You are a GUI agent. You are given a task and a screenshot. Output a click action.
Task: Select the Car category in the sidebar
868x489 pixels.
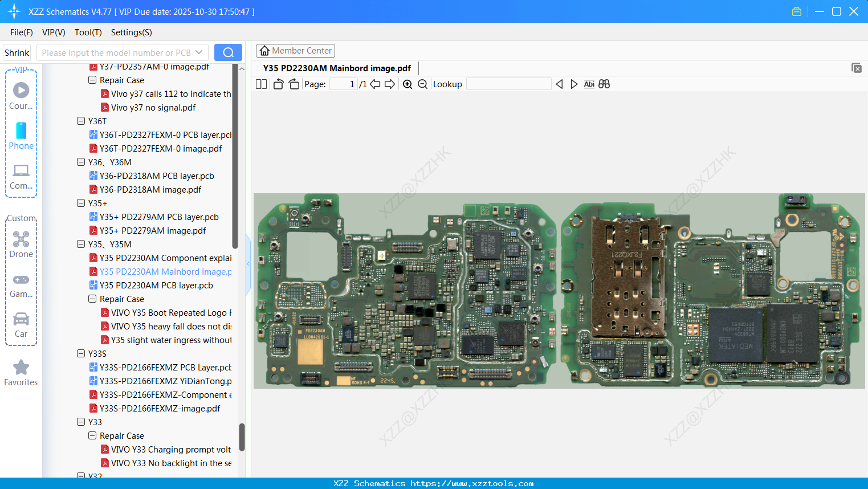tap(21, 324)
